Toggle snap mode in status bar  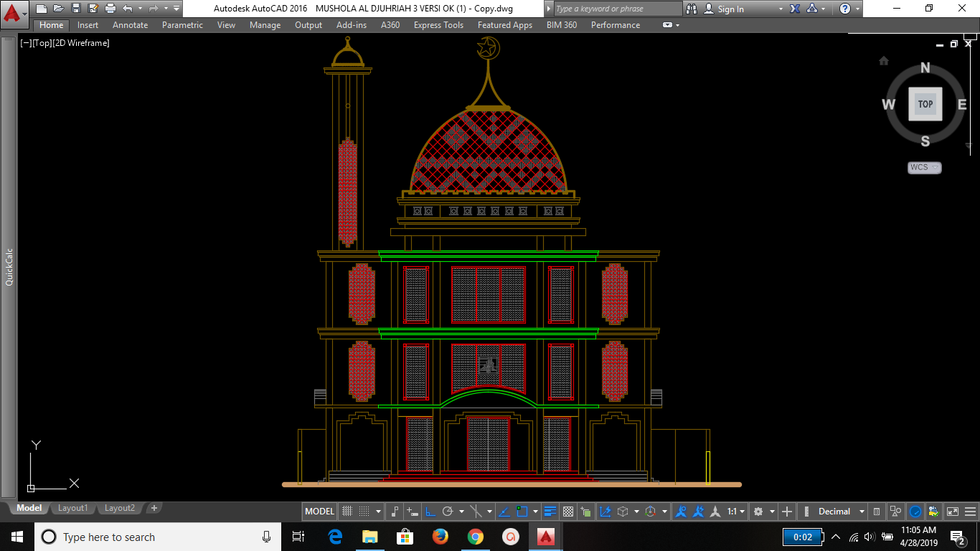click(364, 512)
